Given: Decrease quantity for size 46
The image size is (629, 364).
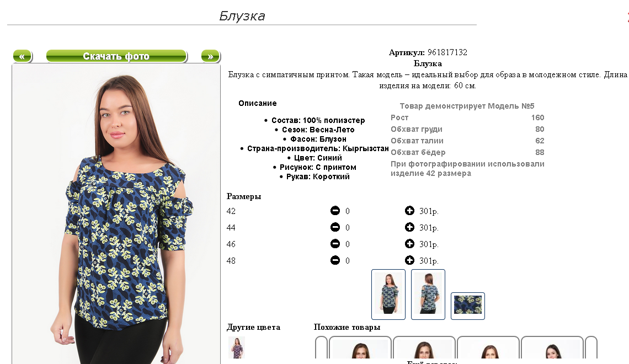Looking at the screenshot, I should pos(335,244).
